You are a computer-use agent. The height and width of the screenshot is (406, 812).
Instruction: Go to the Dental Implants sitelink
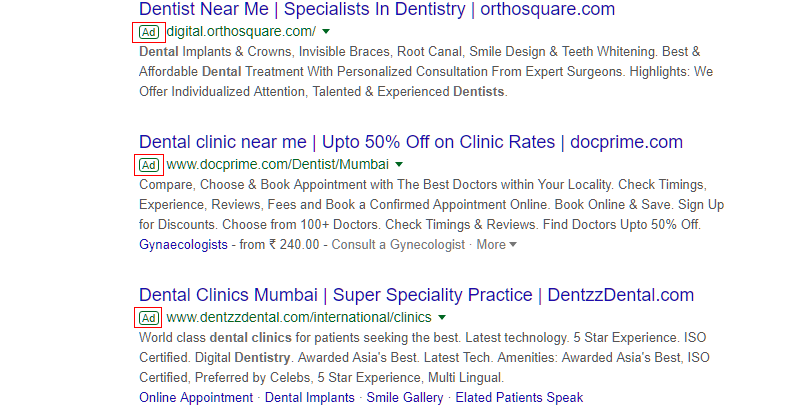point(310,398)
